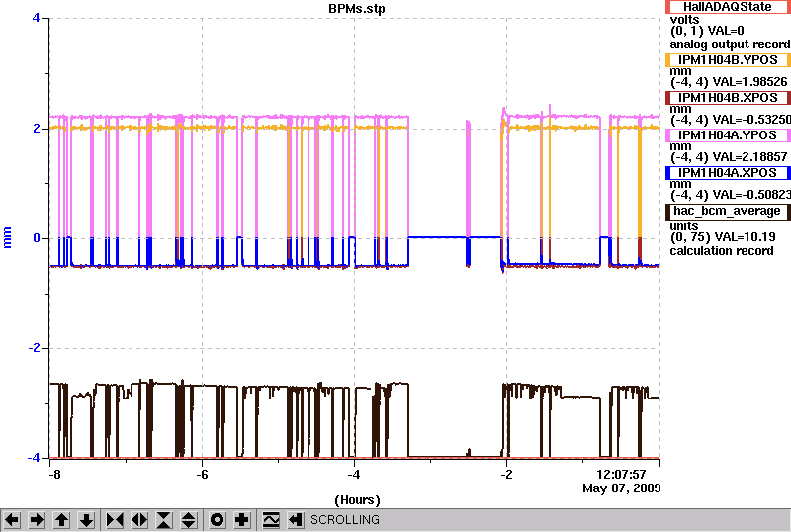This screenshot has height=532, width=791.
Task: Click the vertical zoom-out (up/down triangles) icon
Action: click(x=189, y=520)
